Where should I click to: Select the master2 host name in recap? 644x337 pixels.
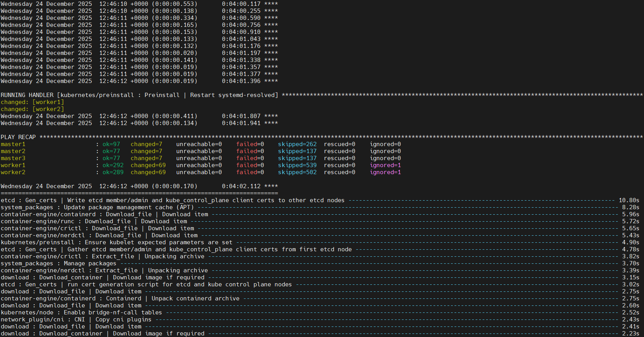click(13, 151)
